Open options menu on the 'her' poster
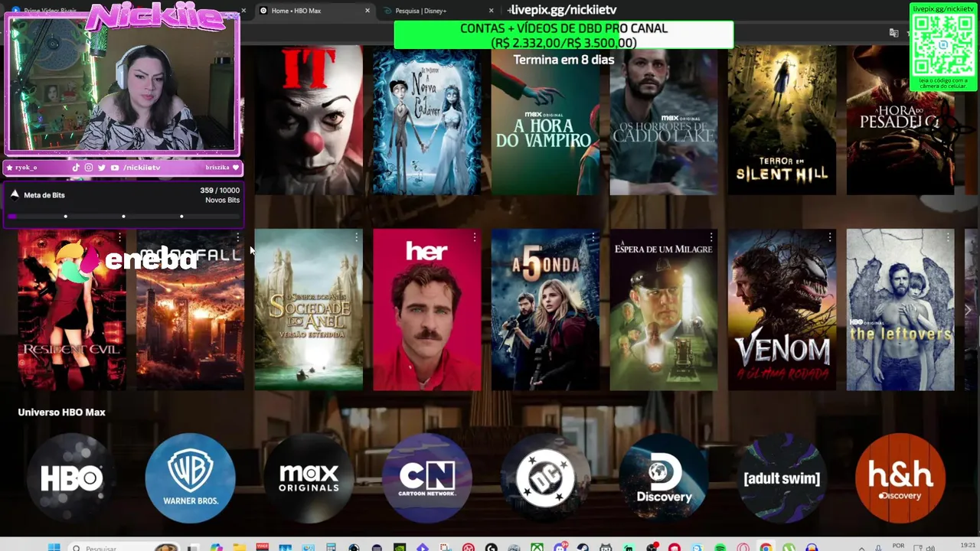 click(475, 238)
